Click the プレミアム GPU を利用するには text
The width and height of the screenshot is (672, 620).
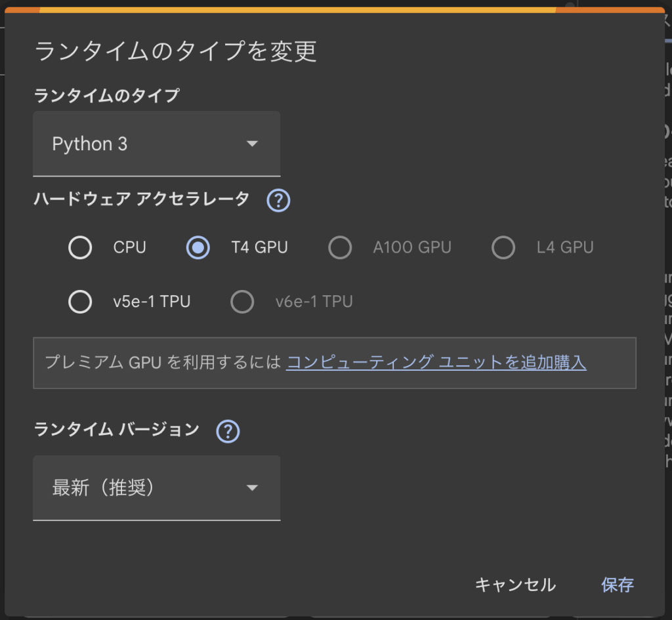pos(163,362)
